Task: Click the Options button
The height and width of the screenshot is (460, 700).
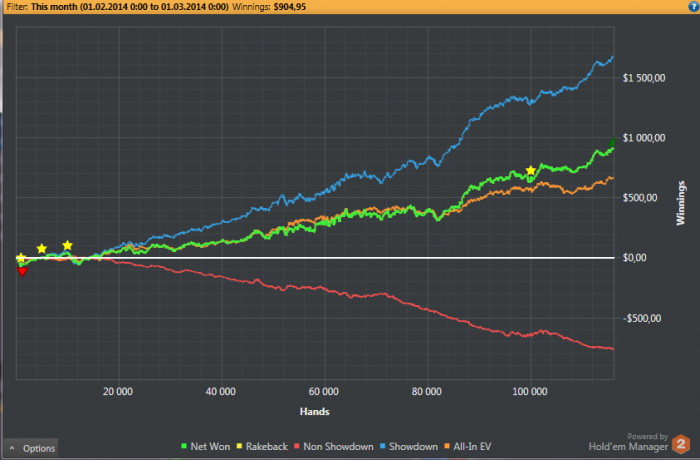Action: point(31,448)
